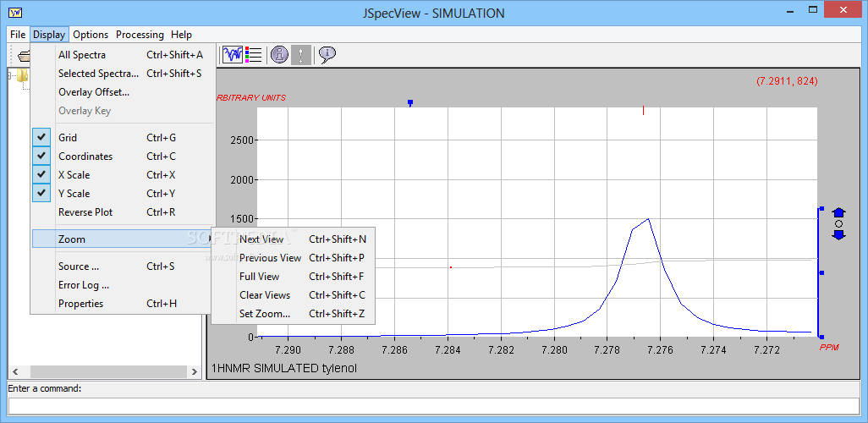
Task: Click the horizontal scrollbar thumb in tree panel
Action: 108,371
